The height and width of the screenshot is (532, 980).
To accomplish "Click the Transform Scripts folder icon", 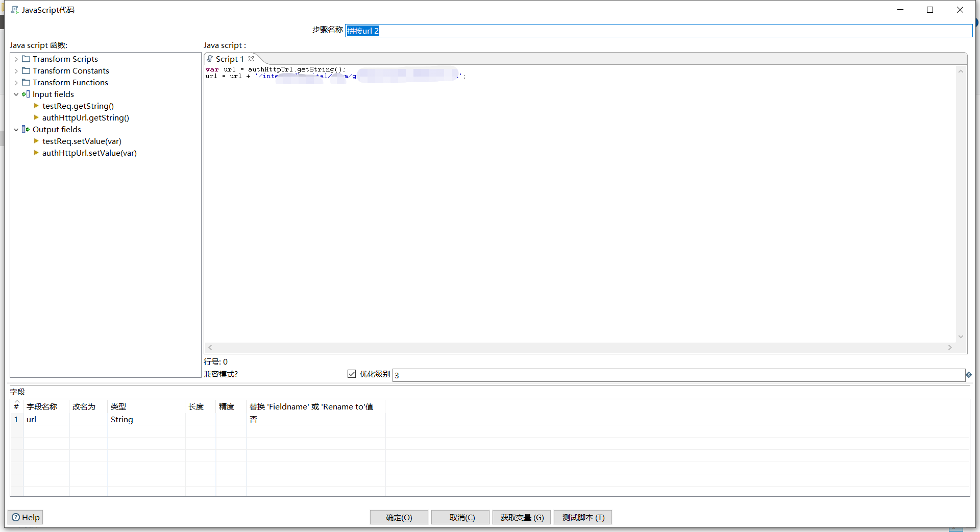I will (x=27, y=59).
